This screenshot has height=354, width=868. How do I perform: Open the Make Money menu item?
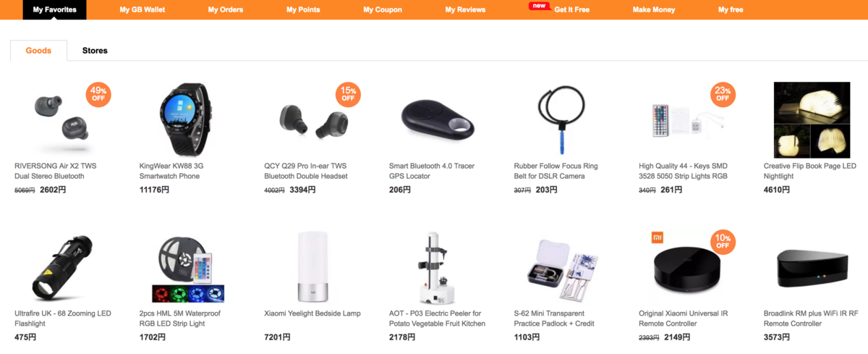tap(654, 9)
